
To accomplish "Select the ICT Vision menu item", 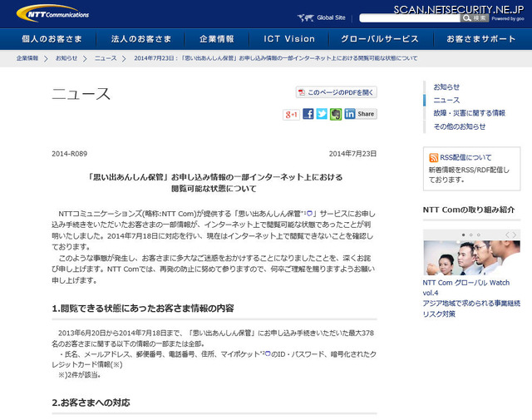I will pos(289,39).
